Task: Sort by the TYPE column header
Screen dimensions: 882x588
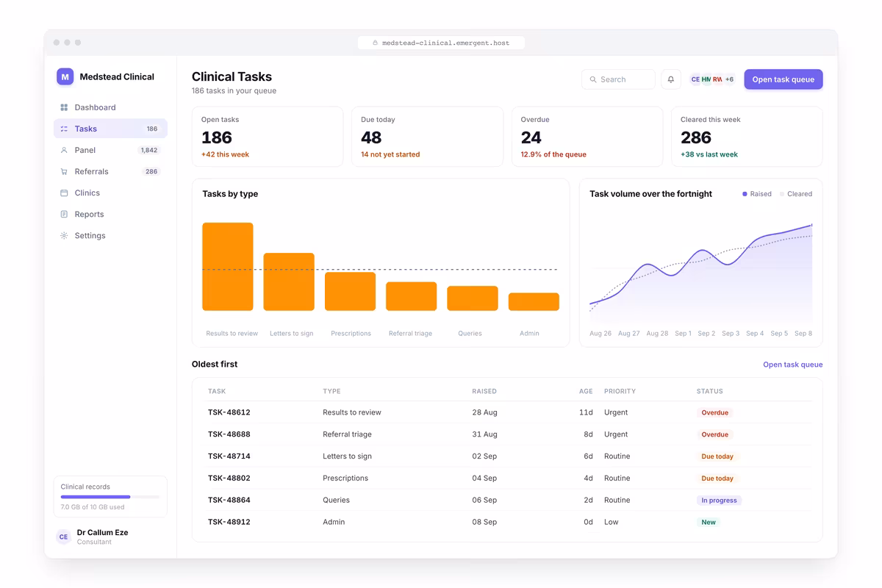Action: [x=331, y=391]
